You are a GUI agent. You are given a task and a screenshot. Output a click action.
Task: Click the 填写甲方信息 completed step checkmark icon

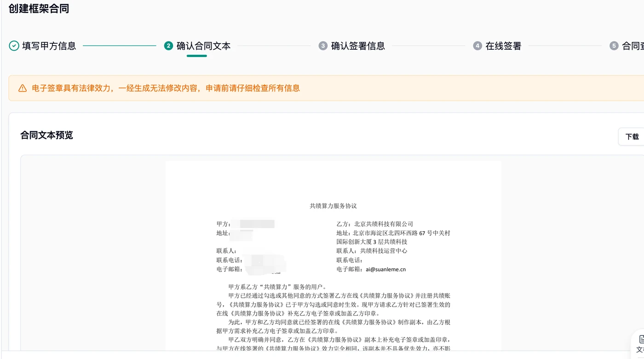tap(14, 46)
